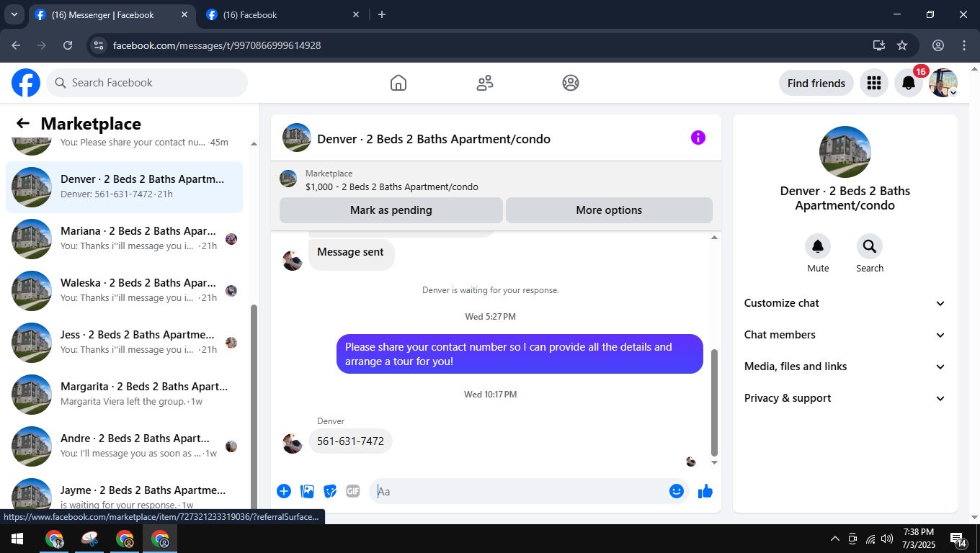The width and height of the screenshot is (980, 553).
Task: Expand Media, files and links section
Action: point(845,367)
